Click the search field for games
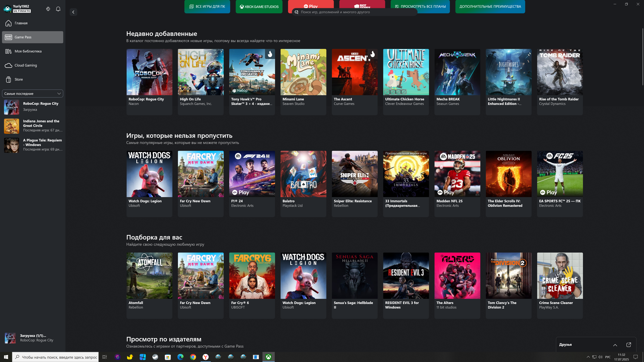The width and height of the screenshot is (644, 362). (355, 12)
